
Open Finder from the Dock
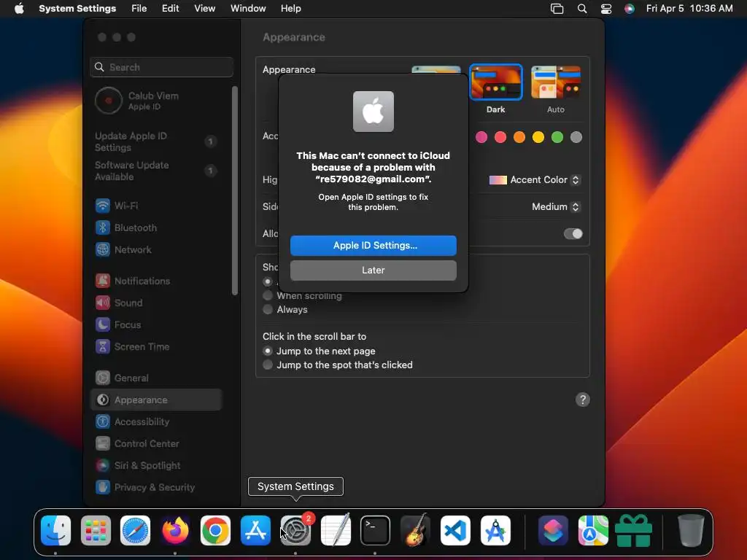(55, 530)
